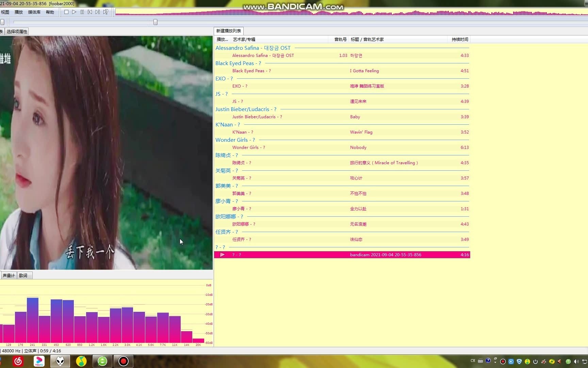588x368 pixels.
Task: Click the now-playing arrow in the highlighted row
Action: tap(222, 255)
